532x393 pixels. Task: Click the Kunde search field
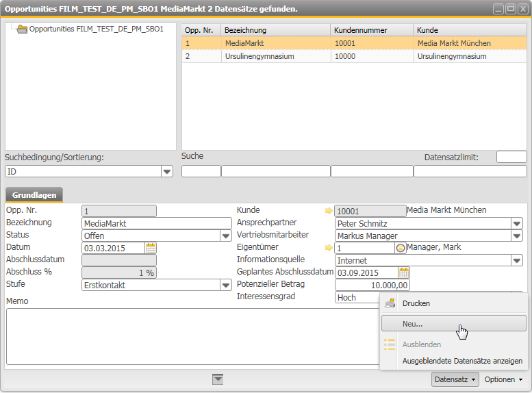point(470,171)
